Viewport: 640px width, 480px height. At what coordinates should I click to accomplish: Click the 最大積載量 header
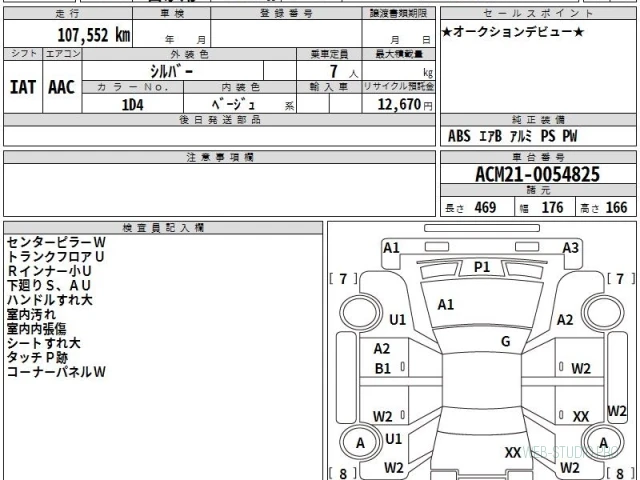click(399, 54)
